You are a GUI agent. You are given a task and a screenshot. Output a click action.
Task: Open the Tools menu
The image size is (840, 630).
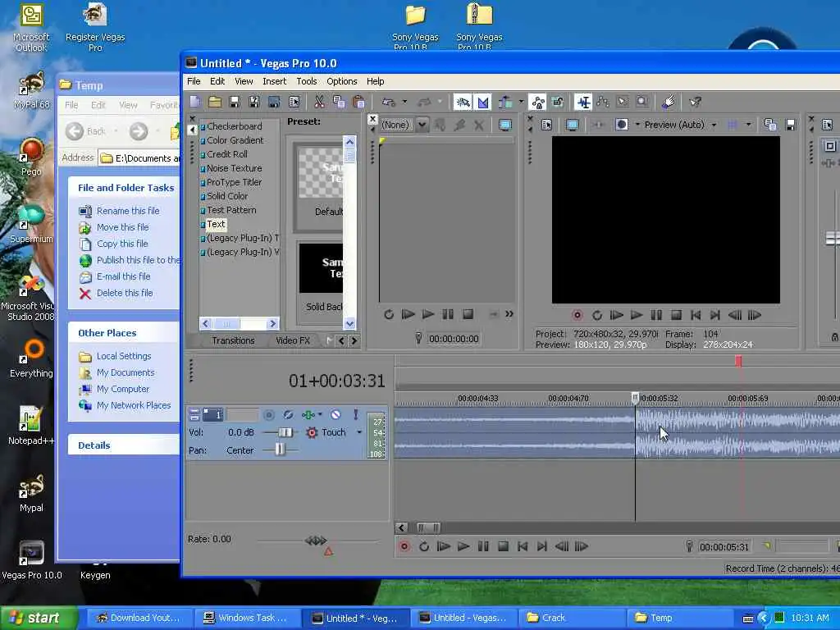tap(307, 81)
